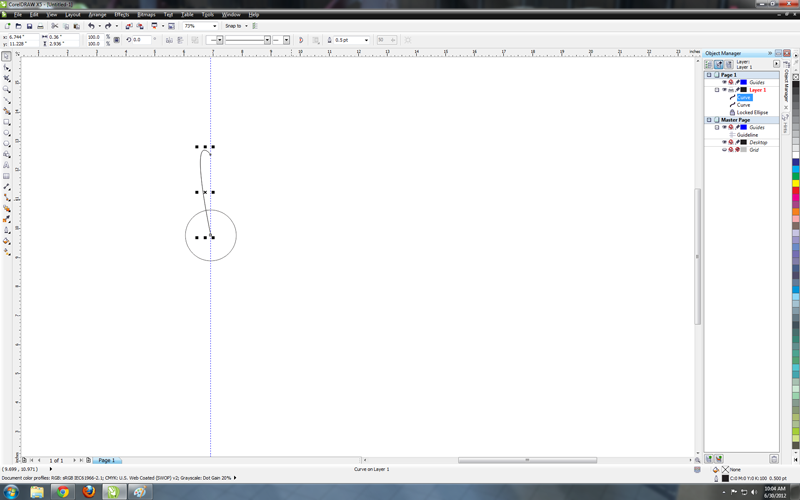This screenshot has width=800, height=500.
Task: Click the New document icon
Action: coord(7,26)
